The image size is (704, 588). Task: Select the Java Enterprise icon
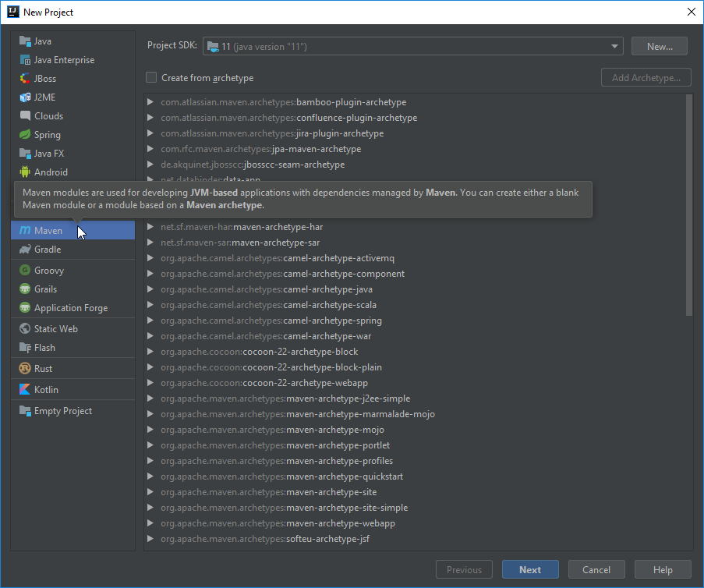point(25,60)
